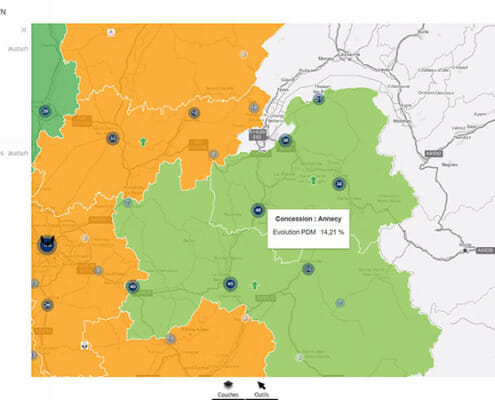Open the Couches layers panel
The width and height of the screenshot is (495, 400).
(x=228, y=389)
